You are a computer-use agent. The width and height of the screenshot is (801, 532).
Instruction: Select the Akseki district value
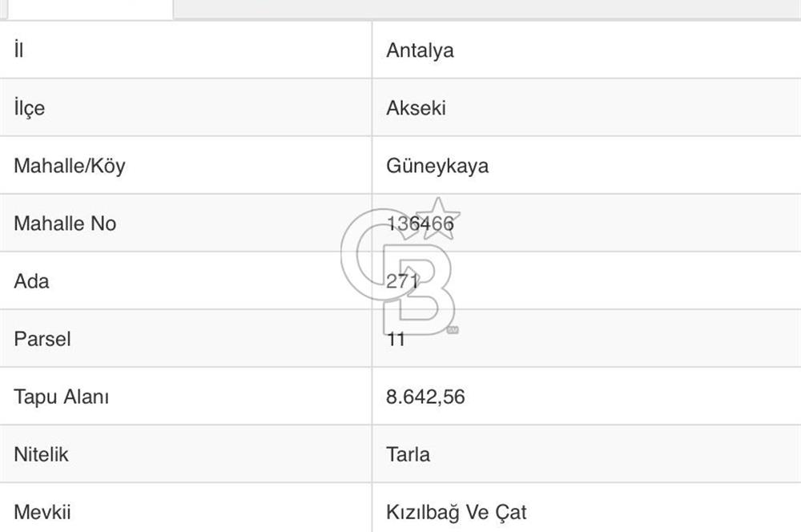click(417, 108)
